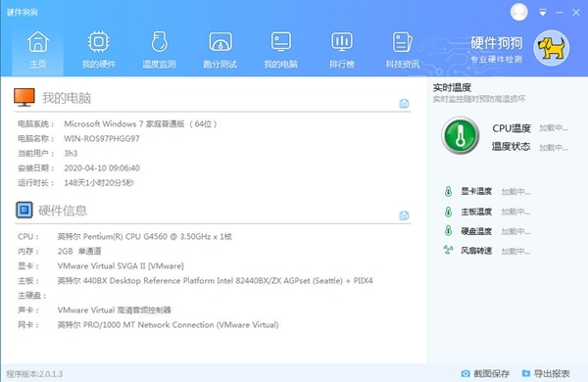Click 截图保存 screenshot save button

(485, 373)
